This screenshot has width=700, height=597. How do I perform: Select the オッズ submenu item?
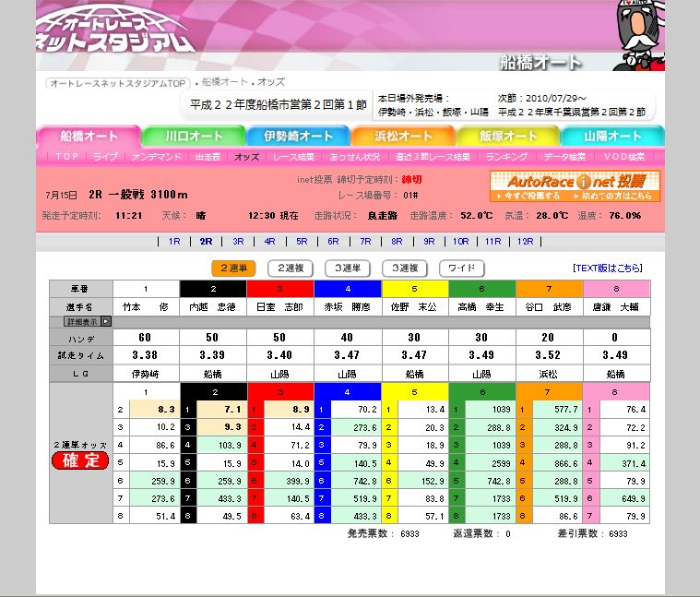246,157
